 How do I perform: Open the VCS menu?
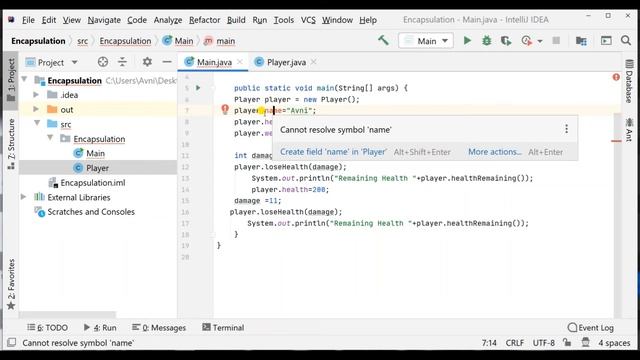(308, 20)
